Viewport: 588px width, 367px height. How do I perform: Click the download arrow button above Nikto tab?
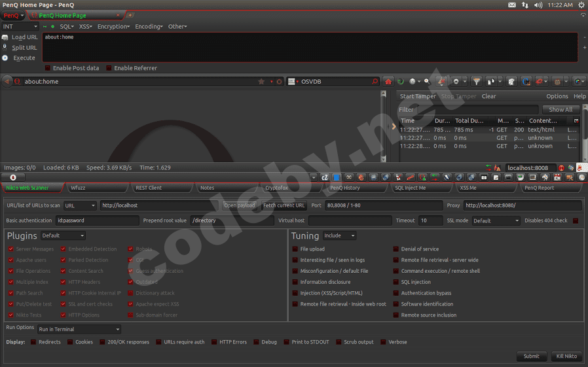click(13, 177)
